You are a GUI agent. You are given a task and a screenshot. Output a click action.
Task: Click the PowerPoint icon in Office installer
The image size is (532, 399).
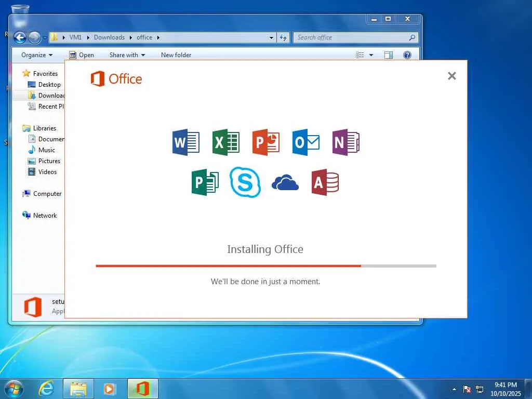(x=265, y=142)
